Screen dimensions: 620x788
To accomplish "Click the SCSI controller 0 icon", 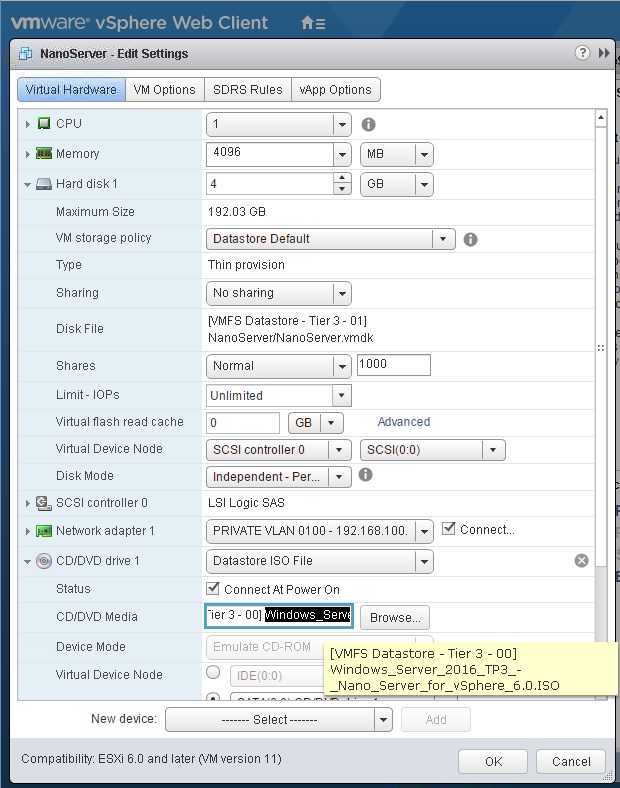I will click(44, 503).
